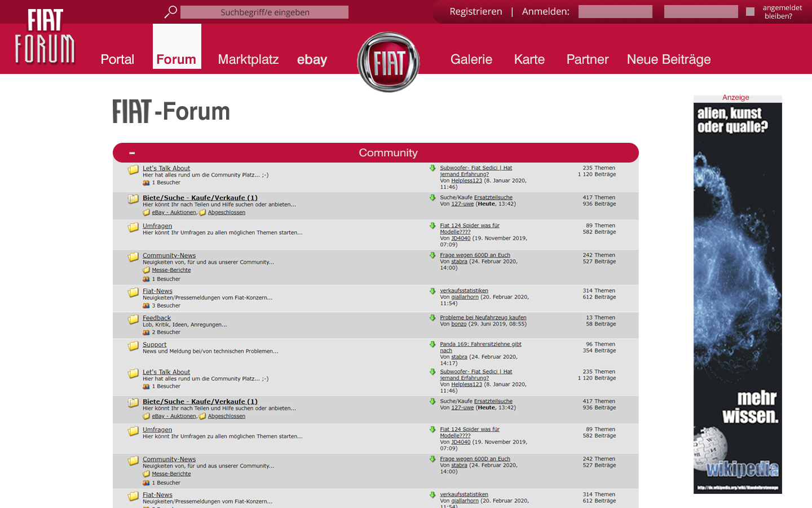812x508 pixels.
Task: Click green arrow in upper Suche/Kaufe Ersatzteilsuche row
Action: 433,198
